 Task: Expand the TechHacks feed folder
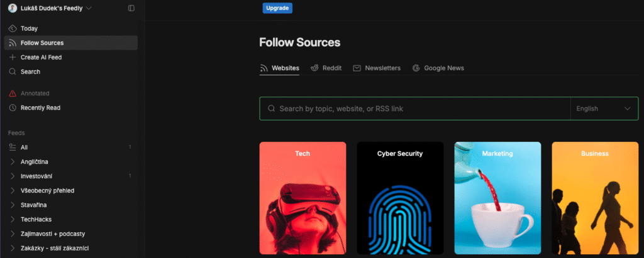click(13, 220)
